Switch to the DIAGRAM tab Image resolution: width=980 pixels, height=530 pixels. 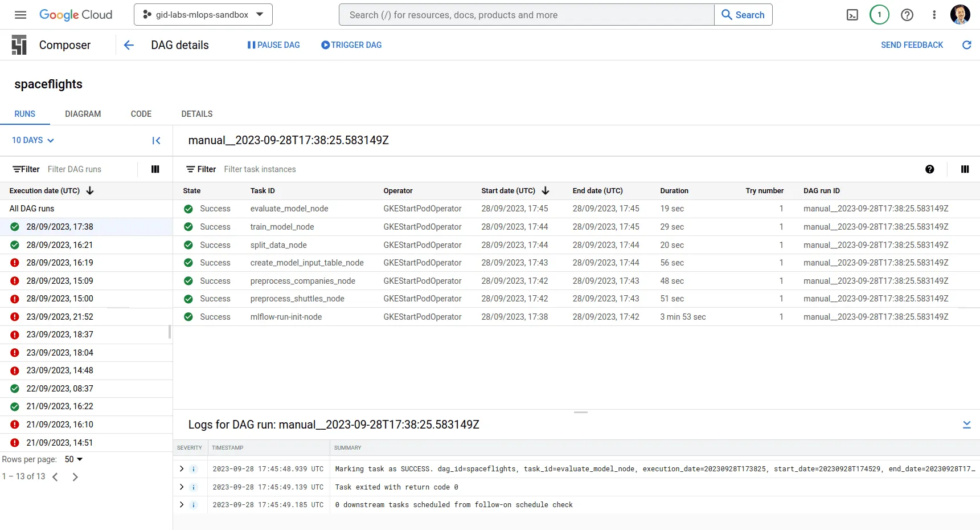click(83, 114)
